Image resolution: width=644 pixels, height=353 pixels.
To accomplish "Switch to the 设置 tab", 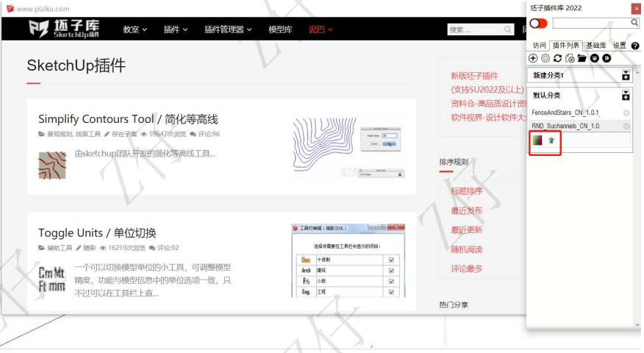I will [619, 46].
